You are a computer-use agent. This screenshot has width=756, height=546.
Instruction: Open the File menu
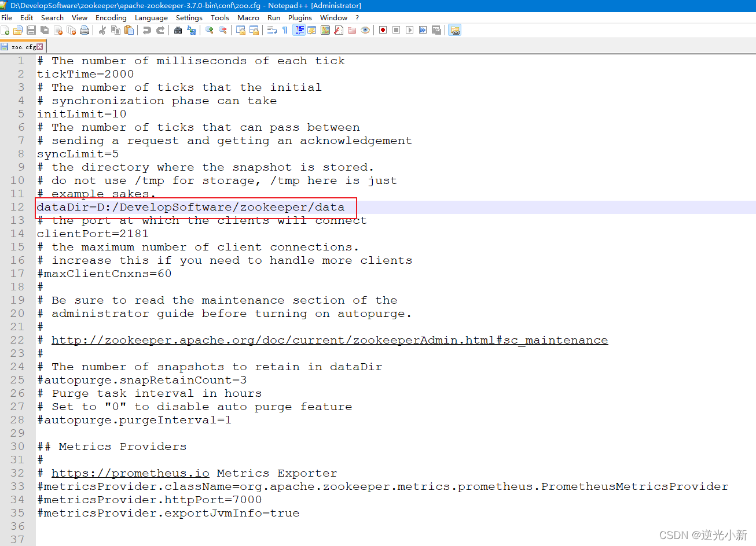click(x=7, y=17)
